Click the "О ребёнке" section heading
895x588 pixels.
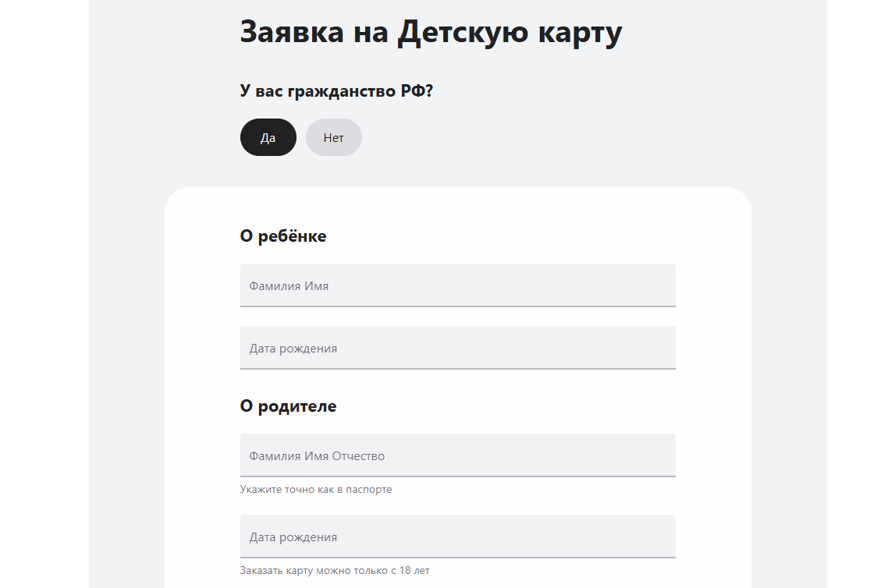click(x=283, y=236)
